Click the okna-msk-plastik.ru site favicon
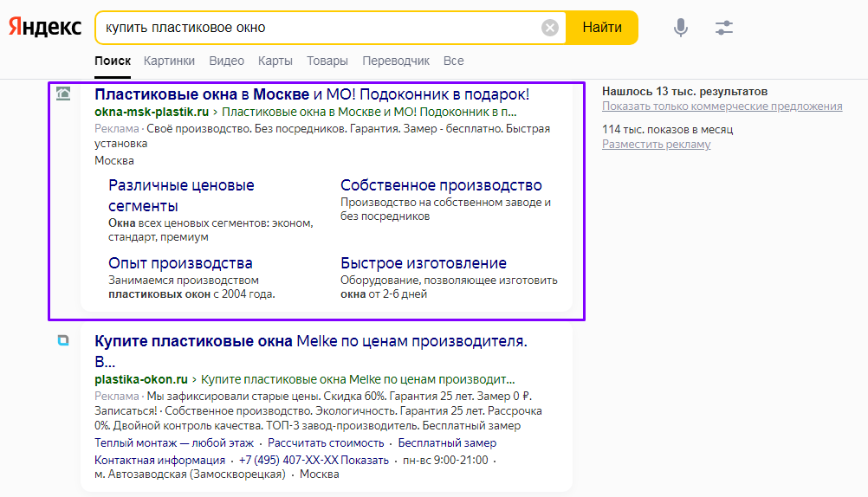Screen dimensions: 868x497 click(x=63, y=94)
